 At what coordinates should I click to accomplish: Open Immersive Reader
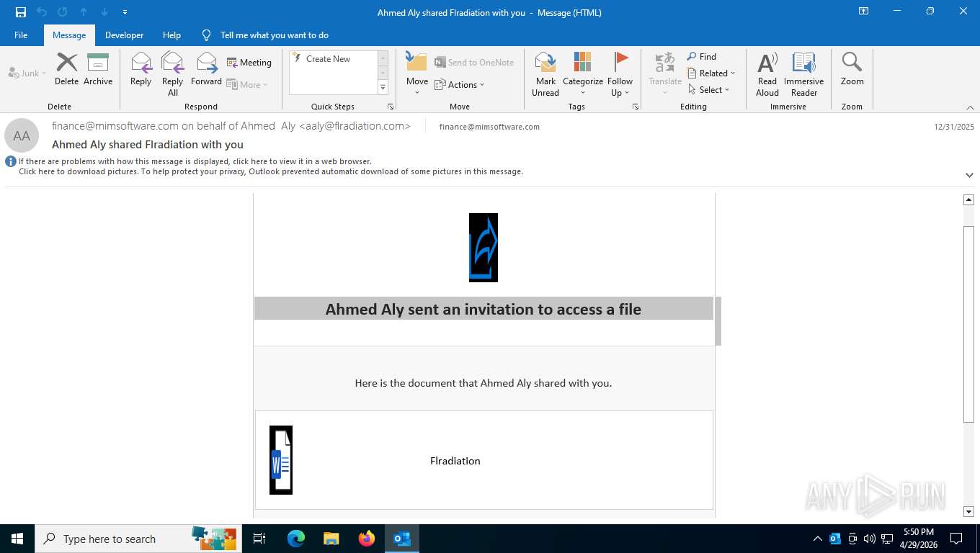pyautogui.click(x=804, y=73)
